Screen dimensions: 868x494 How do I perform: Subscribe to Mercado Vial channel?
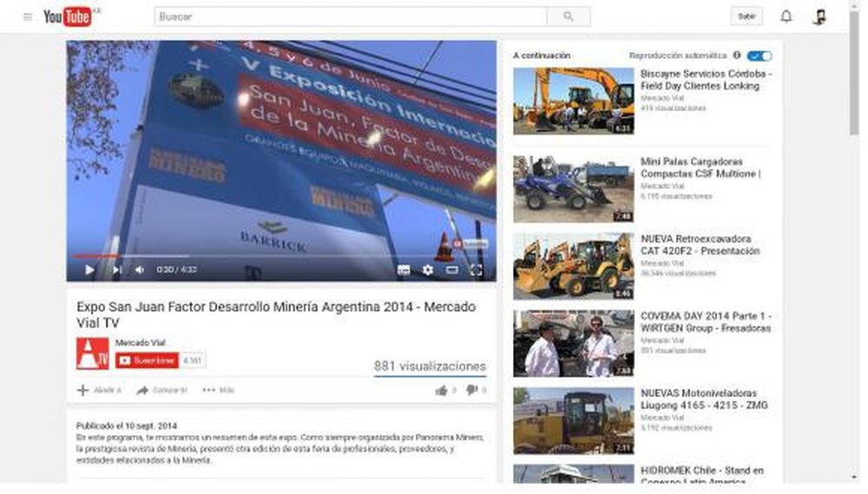(x=148, y=360)
